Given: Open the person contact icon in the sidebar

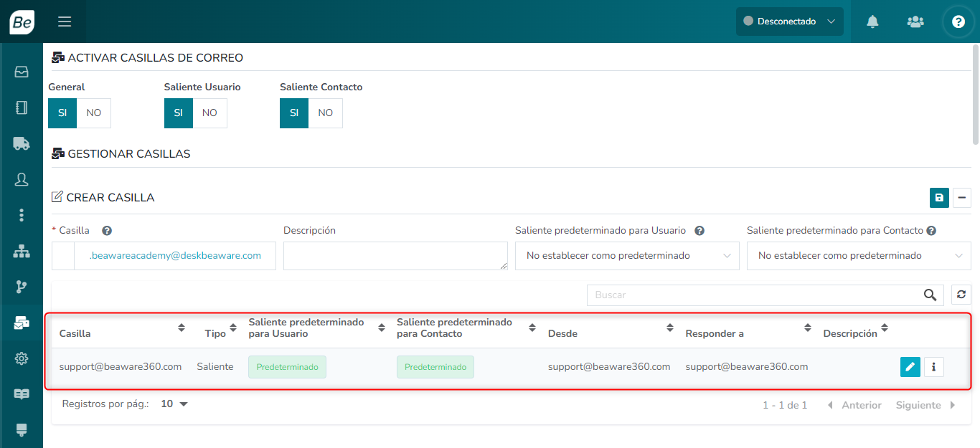Looking at the screenshot, I should coord(22,179).
